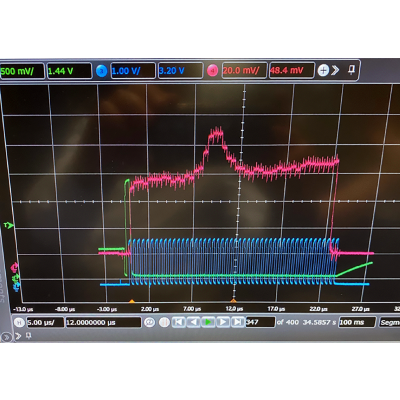The image size is (400, 400).
Task: Expand channel toolbar with double chevron
Action: (x=335, y=70)
